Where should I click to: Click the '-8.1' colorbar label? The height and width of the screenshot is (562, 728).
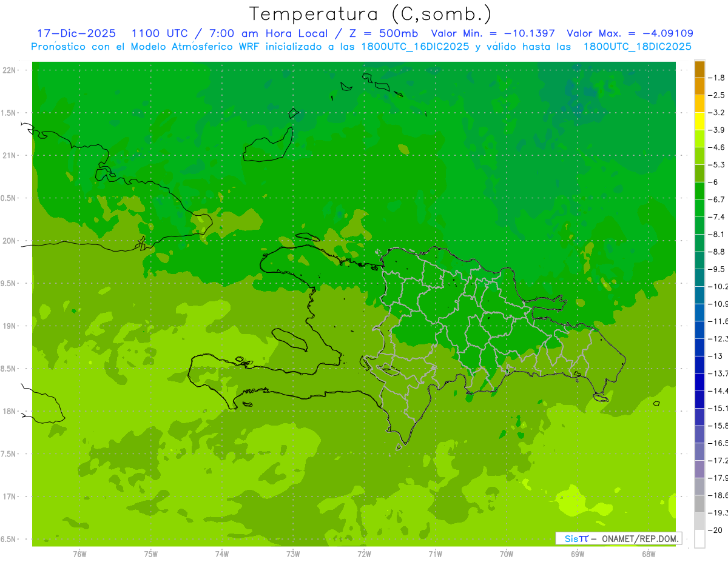point(716,234)
